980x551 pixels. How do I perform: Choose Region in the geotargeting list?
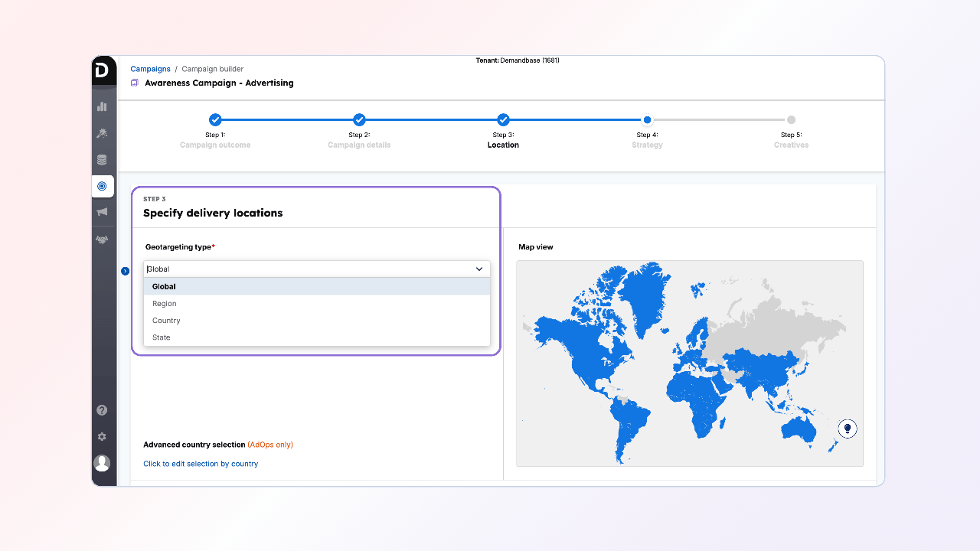[165, 304]
